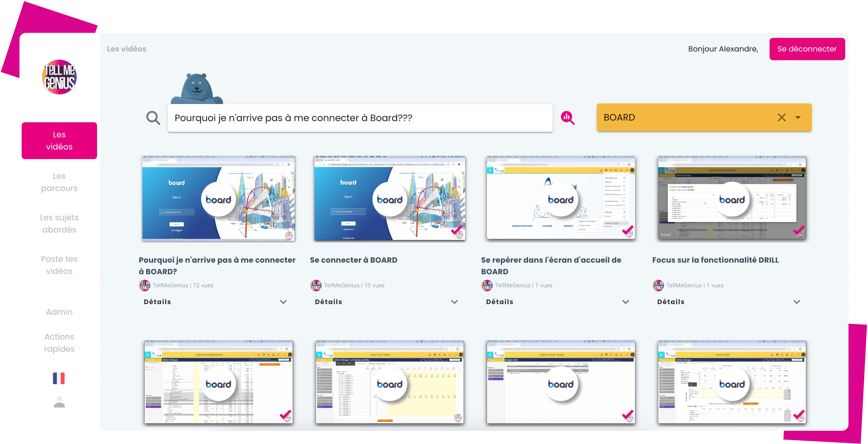Screen dimensions: 868x444
Task: Click TellMeGenius avatar beside 10 vues
Action: point(316,285)
